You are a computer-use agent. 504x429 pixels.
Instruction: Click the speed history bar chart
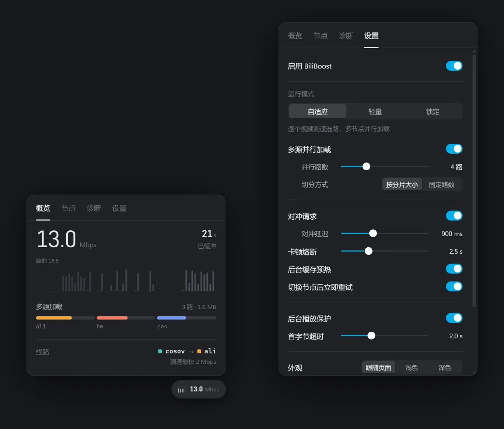click(126, 280)
